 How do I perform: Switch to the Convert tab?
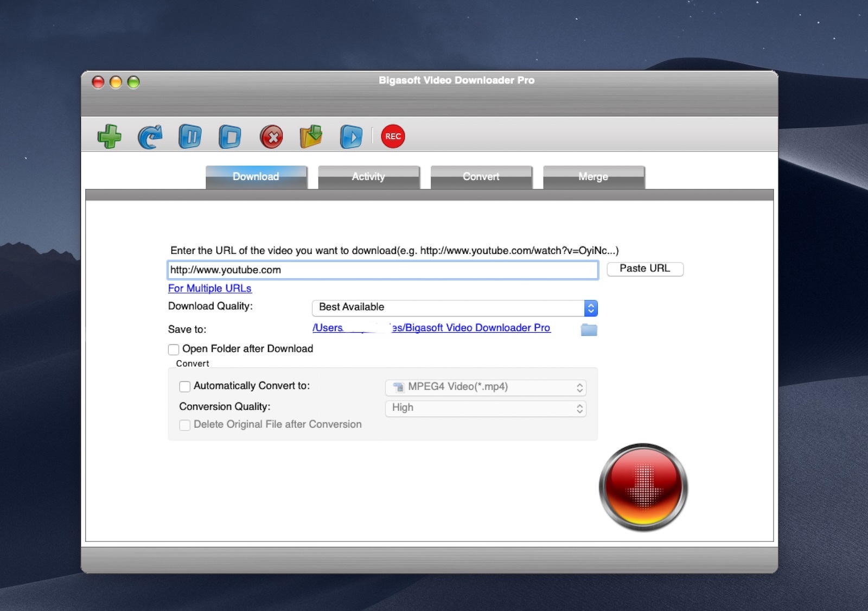click(481, 177)
